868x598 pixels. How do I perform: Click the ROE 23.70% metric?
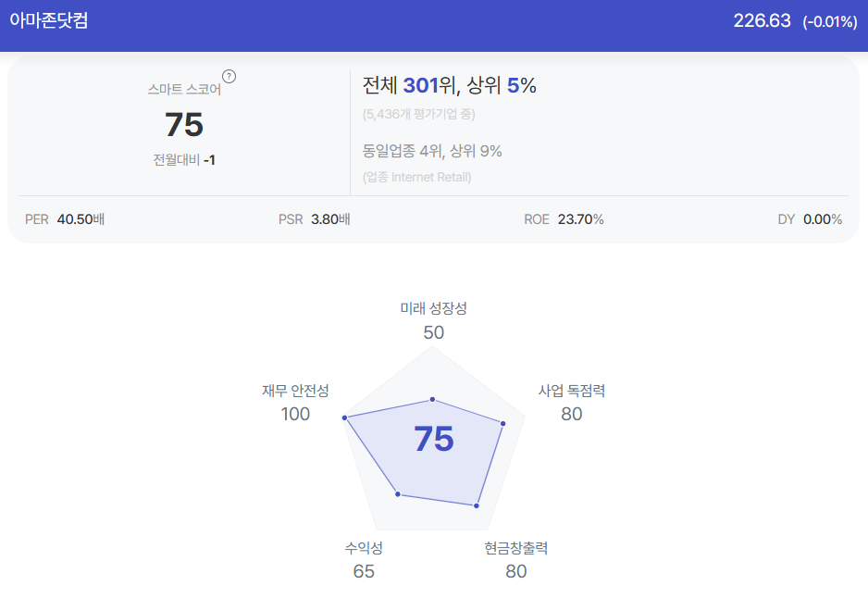pyautogui.click(x=564, y=219)
